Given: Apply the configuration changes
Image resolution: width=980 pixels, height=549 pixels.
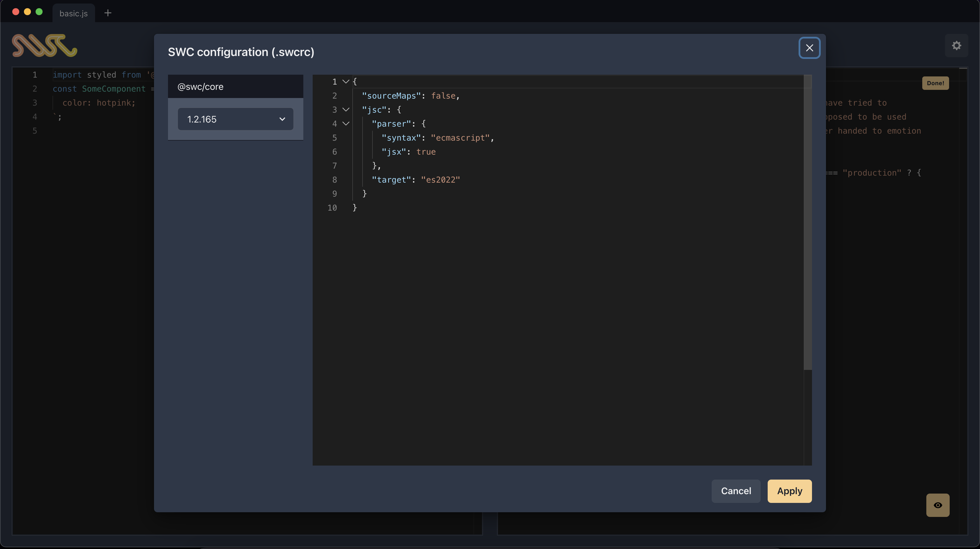Looking at the screenshot, I should click(x=790, y=491).
